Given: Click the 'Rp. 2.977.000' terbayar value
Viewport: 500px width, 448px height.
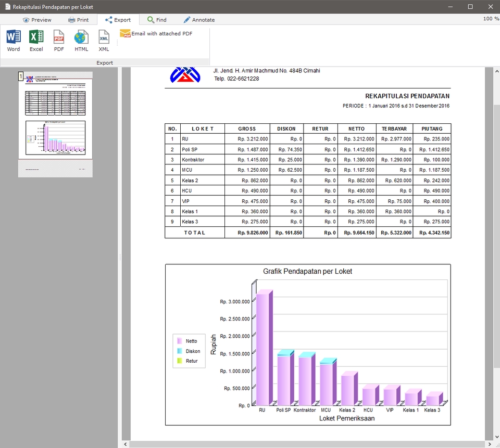Looking at the screenshot, I should pos(396,139).
